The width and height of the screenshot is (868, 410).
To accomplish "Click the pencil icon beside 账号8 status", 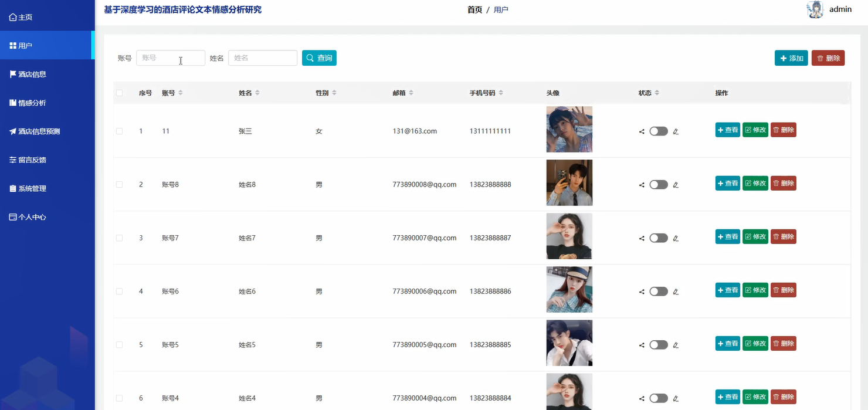I will [x=676, y=185].
